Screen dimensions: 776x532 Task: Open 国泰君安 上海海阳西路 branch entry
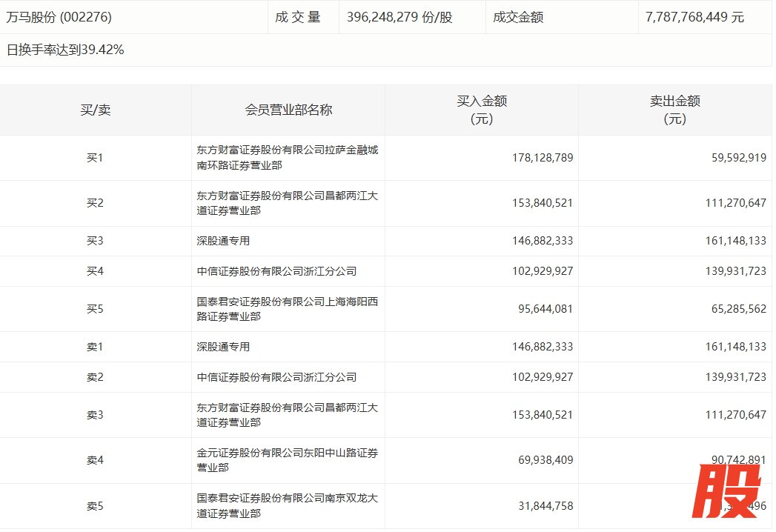(287, 309)
